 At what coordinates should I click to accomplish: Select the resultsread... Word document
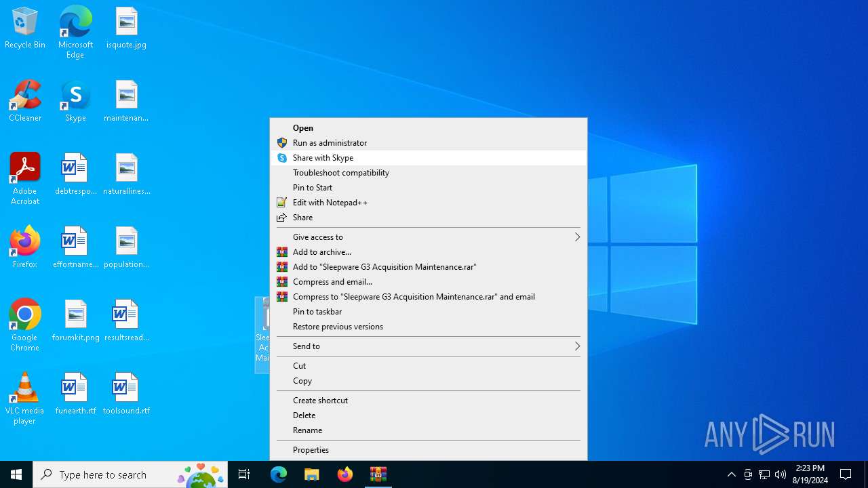[x=126, y=321]
